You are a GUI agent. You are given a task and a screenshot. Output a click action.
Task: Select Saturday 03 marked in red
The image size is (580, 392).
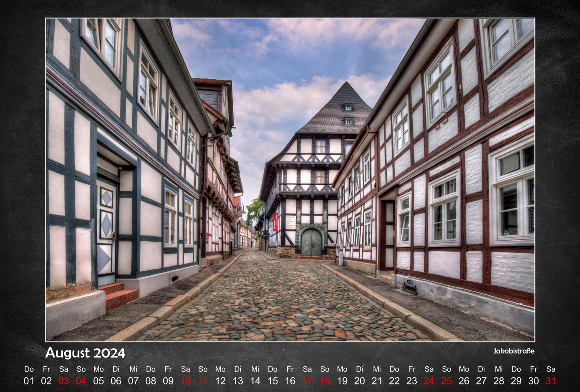64,381
